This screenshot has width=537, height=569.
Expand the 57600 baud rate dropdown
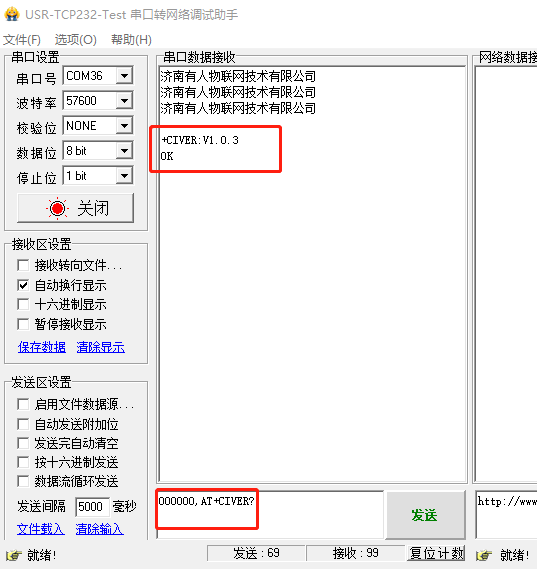pyautogui.click(x=124, y=101)
